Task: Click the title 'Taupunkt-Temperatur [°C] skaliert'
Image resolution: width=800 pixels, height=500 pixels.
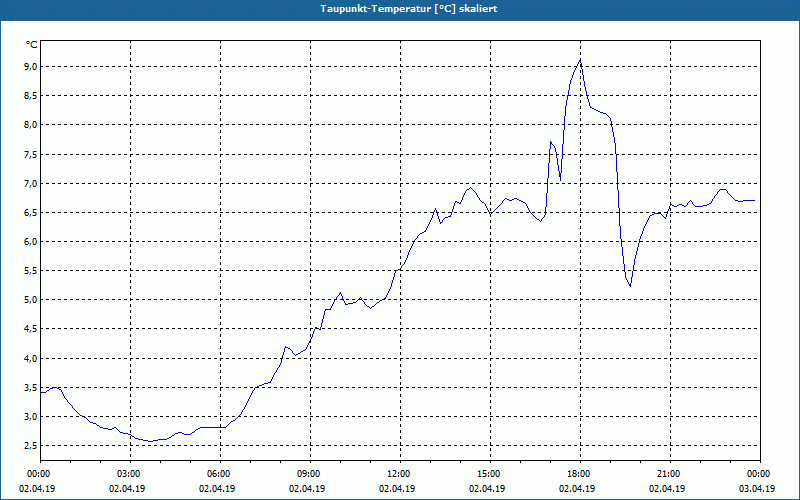Action: pyautogui.click(x=409, y=9)
